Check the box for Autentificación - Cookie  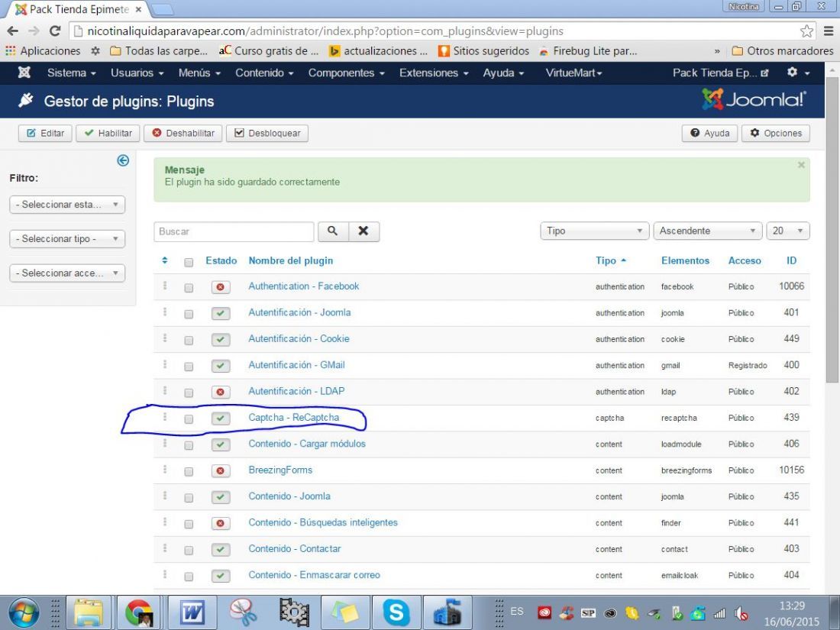189,340
